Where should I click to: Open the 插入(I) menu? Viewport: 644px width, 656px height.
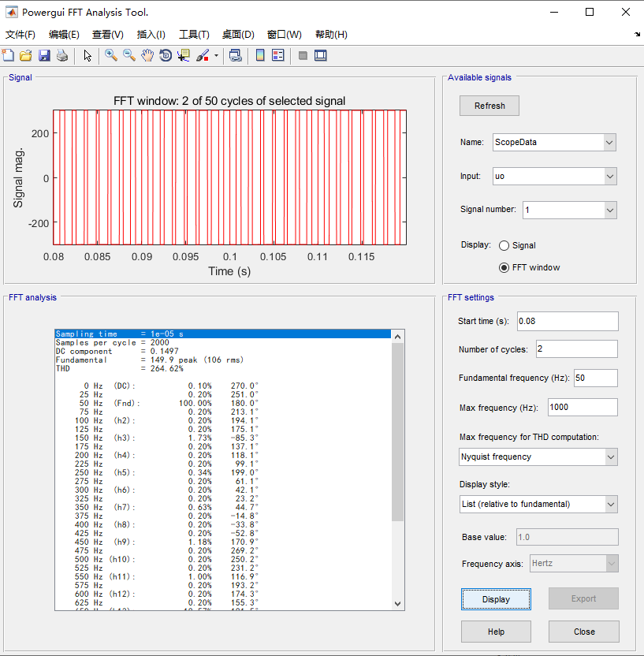[x=151, y=35]
